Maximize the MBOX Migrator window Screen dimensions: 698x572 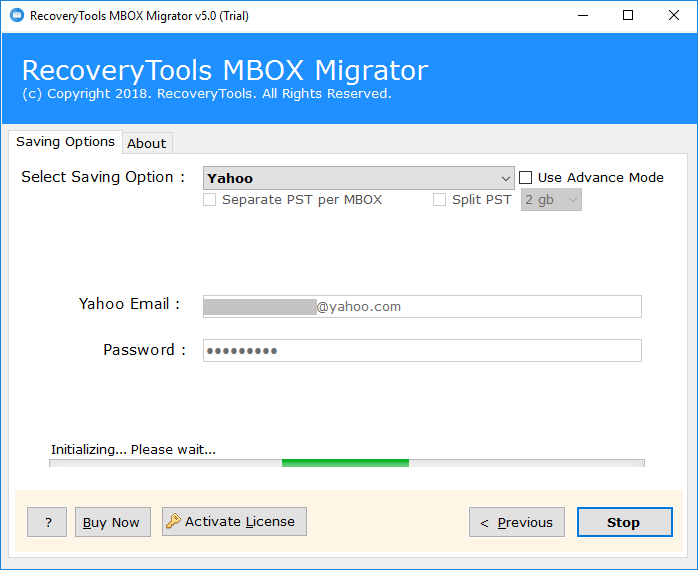coord(628,16)
